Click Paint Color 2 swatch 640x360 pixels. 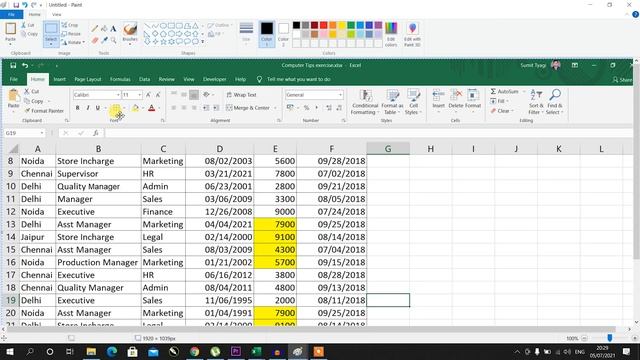tap(283, 33)
